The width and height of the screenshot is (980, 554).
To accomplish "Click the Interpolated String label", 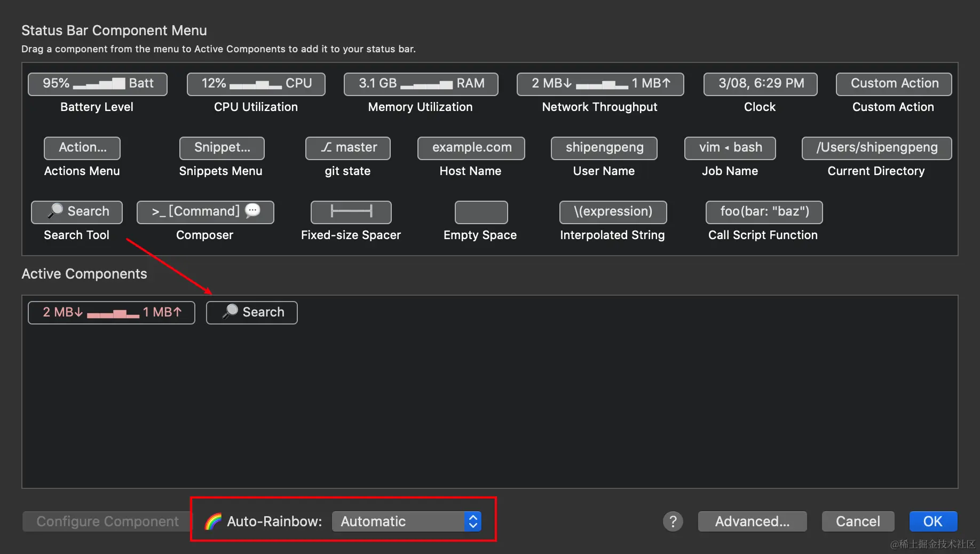I will point(612,235).
